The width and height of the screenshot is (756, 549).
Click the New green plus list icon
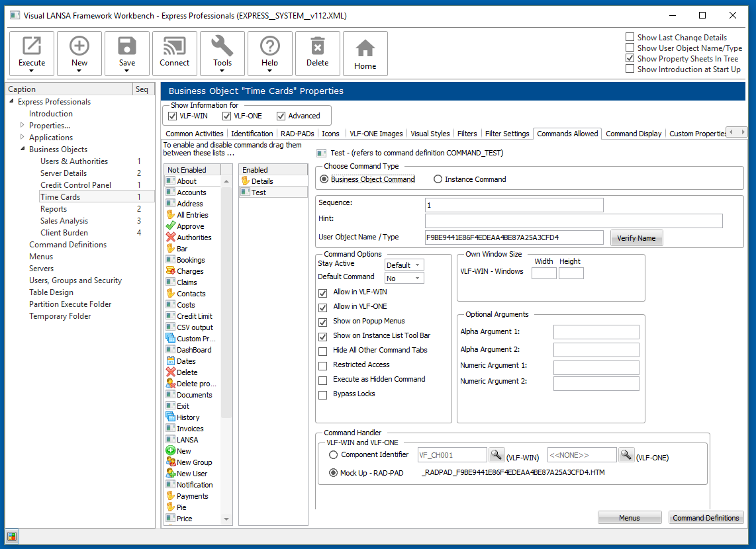point(171,450)
